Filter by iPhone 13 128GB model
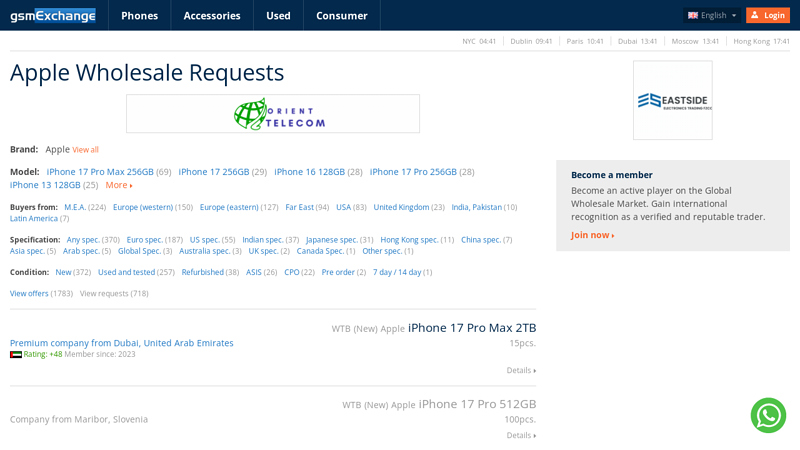The width and height of the screenshot is (800, 450). pyautogui.click(x=45, y=185)
